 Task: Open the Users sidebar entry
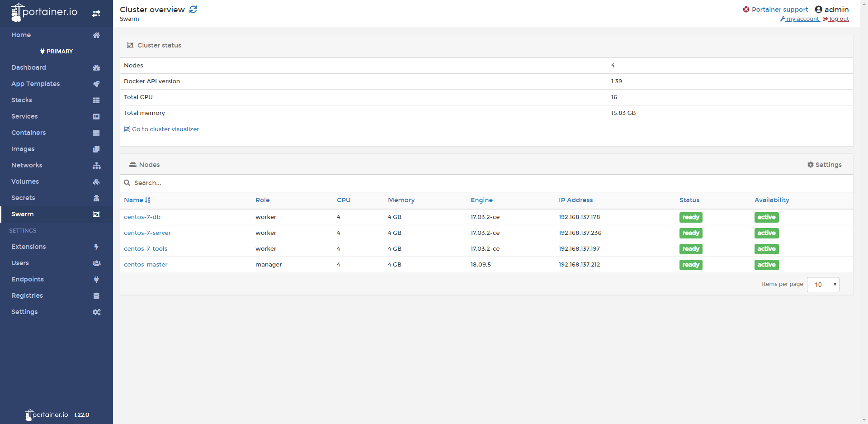[20, 263]
